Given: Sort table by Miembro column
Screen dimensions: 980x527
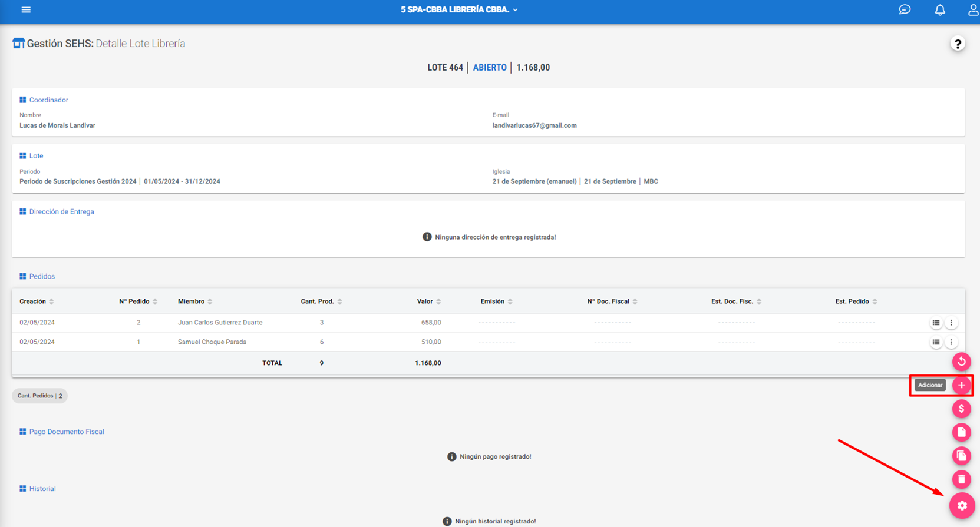Looking at the screenshot, I should click(195, 301).
